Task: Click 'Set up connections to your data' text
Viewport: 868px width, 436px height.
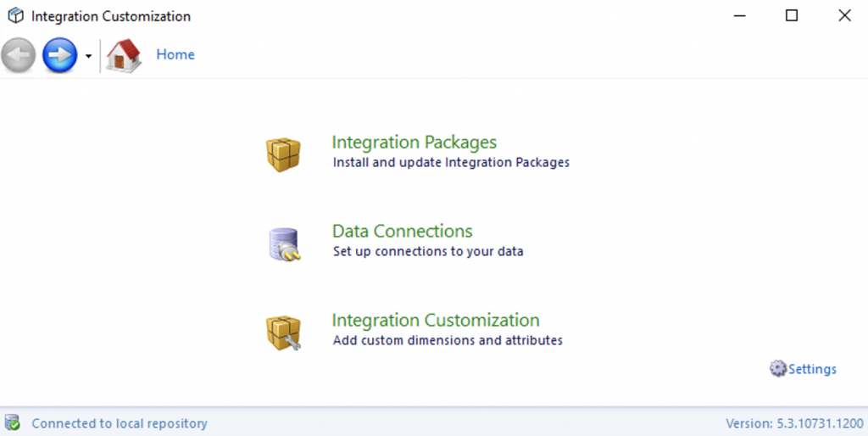Action: click(427, 251)
